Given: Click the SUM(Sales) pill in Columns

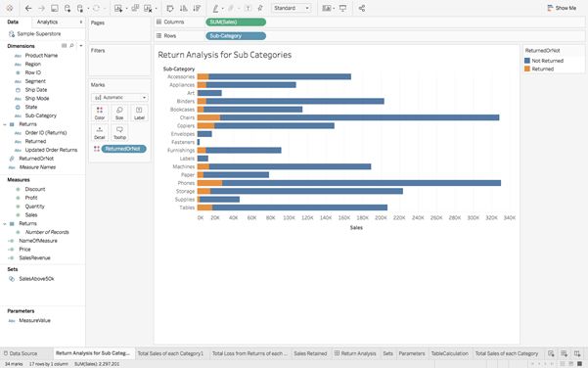Looking at the screenshot, I should (236, 23).
